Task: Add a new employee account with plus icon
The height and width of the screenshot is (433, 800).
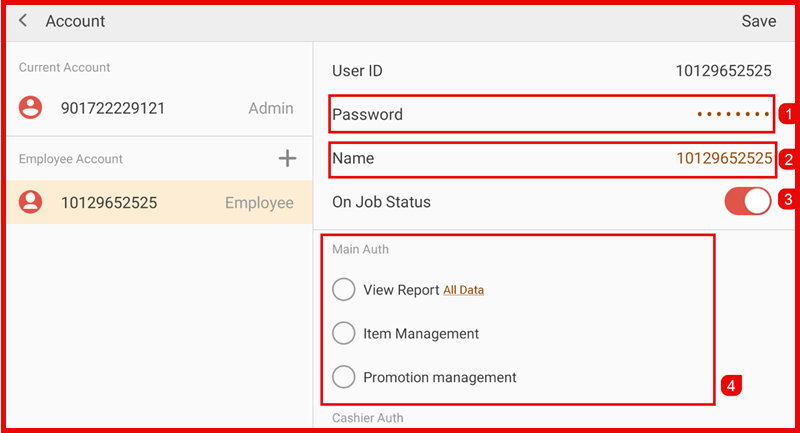Action: pyautogui.click(x=287, y=158)
